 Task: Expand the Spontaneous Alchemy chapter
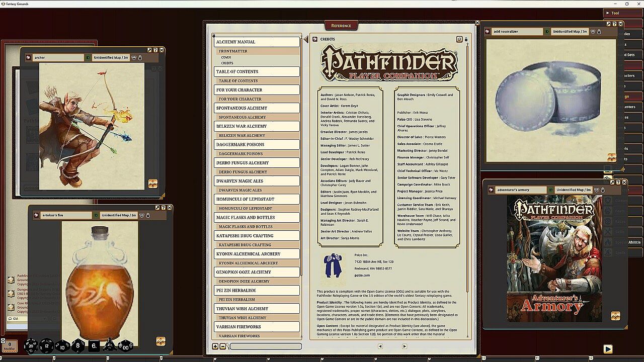(257, 108)
